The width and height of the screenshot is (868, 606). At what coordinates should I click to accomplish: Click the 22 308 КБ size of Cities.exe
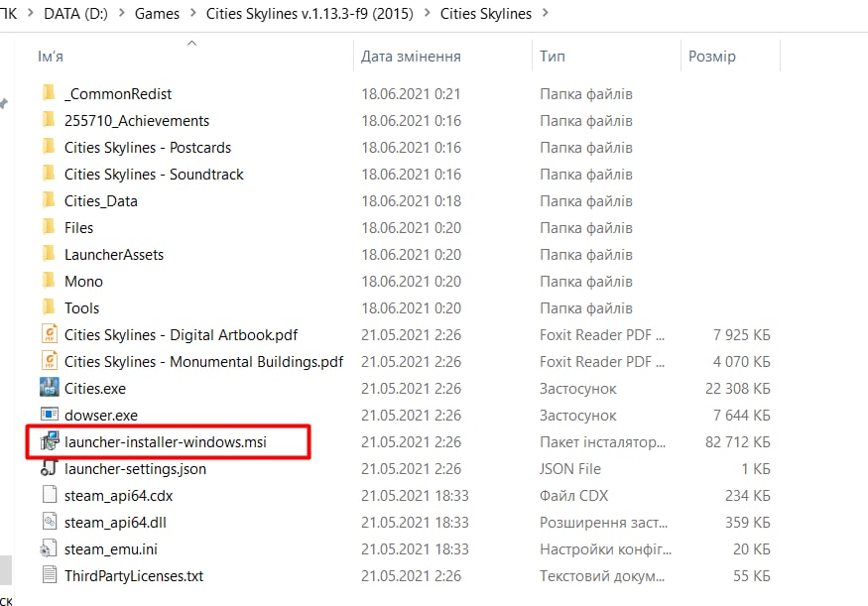[x=737, y=389]
